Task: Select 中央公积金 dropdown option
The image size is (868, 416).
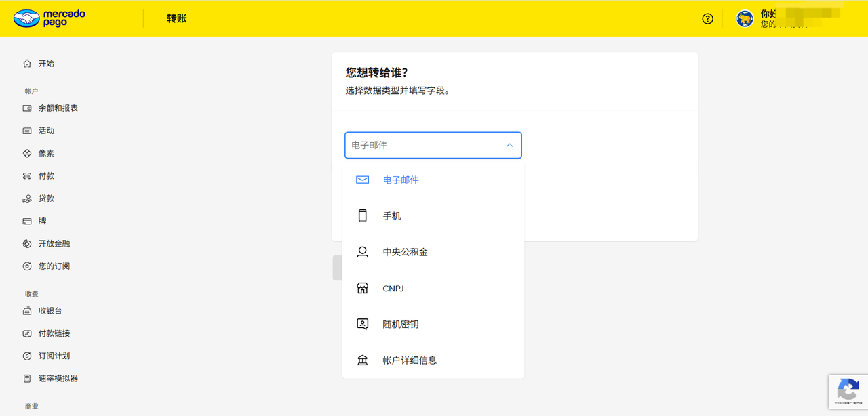Action: point(405,252)
